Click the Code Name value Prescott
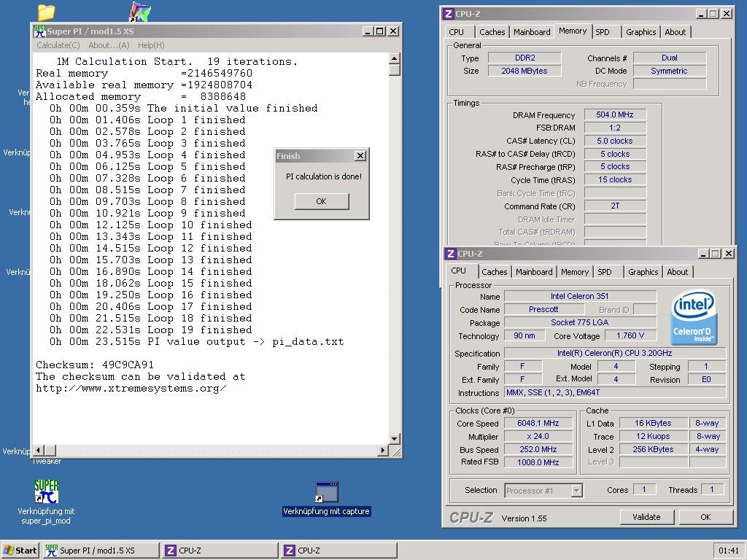 (543, 309)
